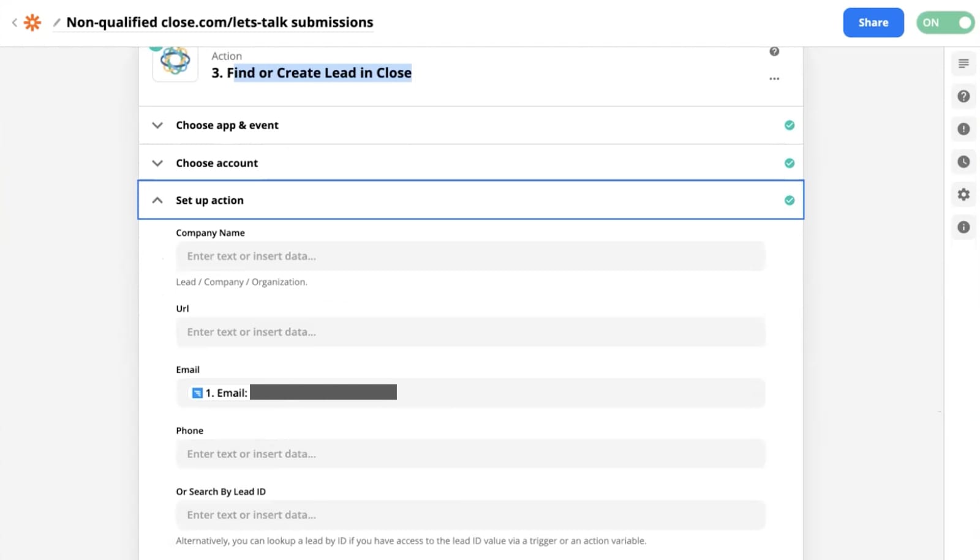Open the outline list icon in right sidebar
This screenshot has width=980, height=560.
(x=963, y=64)
